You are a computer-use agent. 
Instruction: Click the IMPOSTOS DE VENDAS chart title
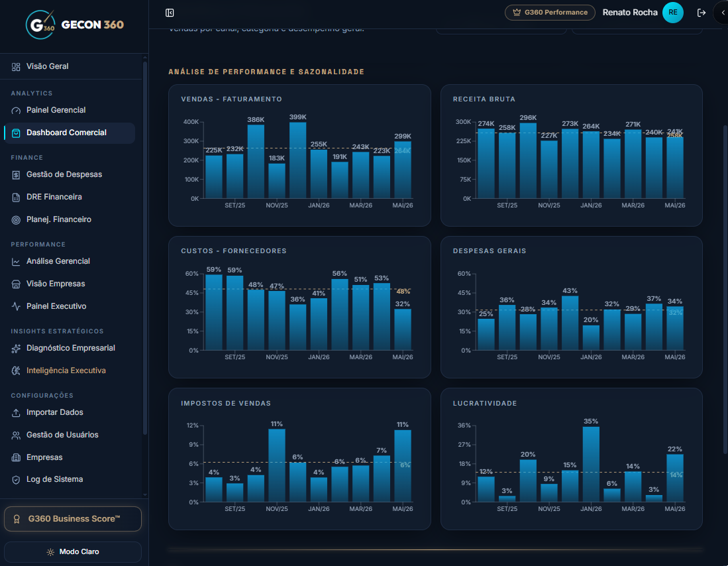[x=226, y=404]
